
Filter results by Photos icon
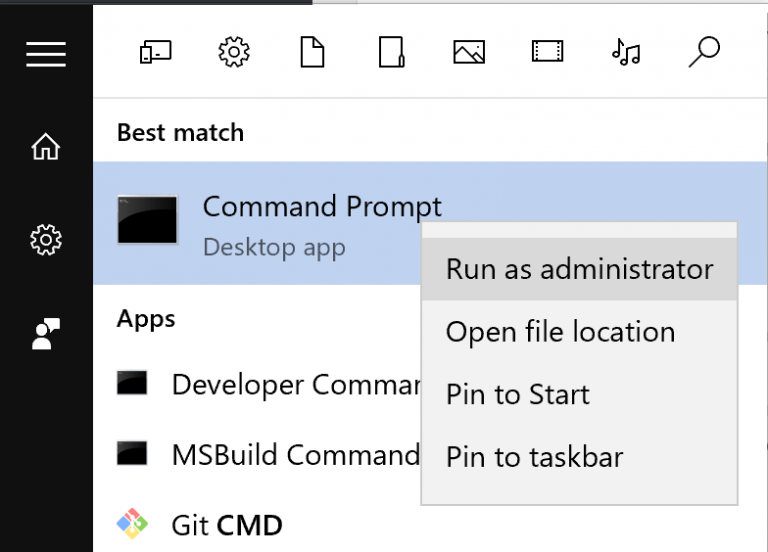click(x=469, y=52)
